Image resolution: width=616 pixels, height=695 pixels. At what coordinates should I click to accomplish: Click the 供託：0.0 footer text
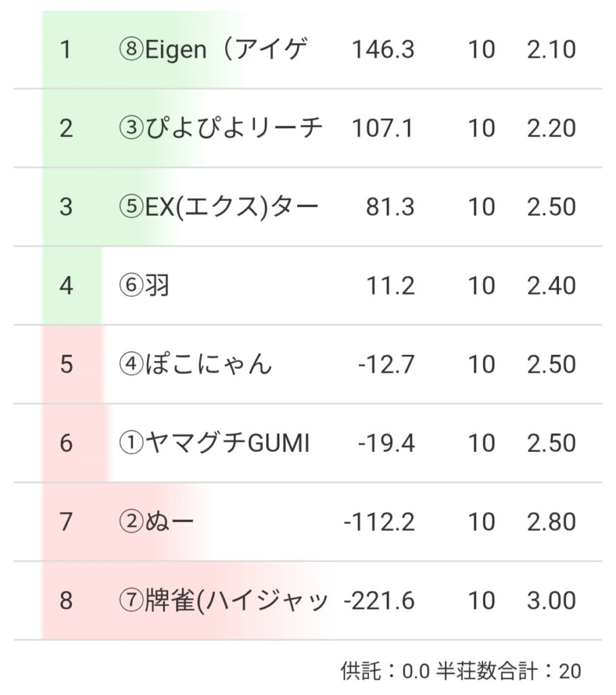[385, 671]
